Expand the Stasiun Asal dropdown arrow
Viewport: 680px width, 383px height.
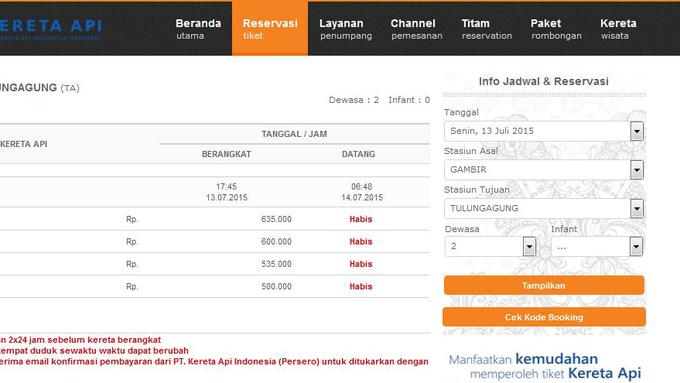637,170
